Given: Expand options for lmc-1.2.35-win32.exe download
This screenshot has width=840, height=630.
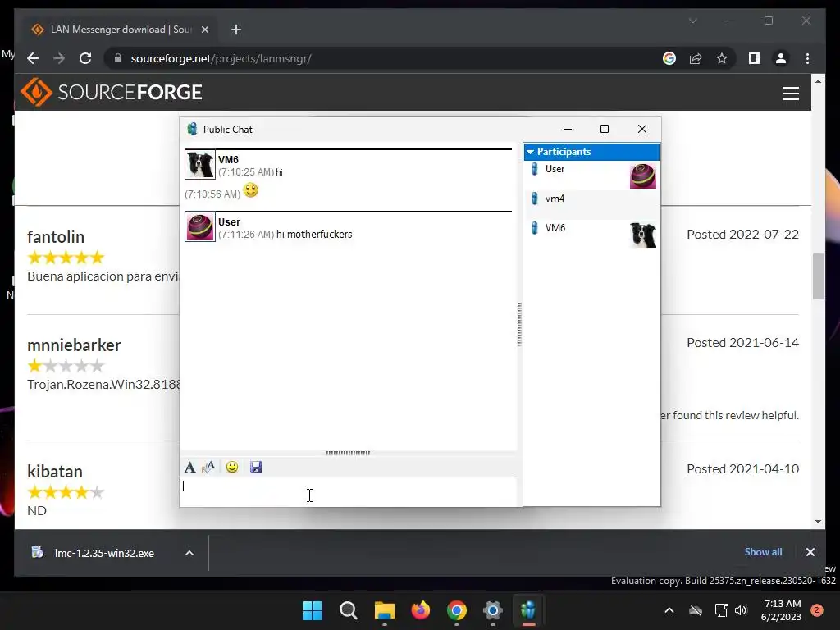Looking at the screenshot, I should (x=189, y=553).
